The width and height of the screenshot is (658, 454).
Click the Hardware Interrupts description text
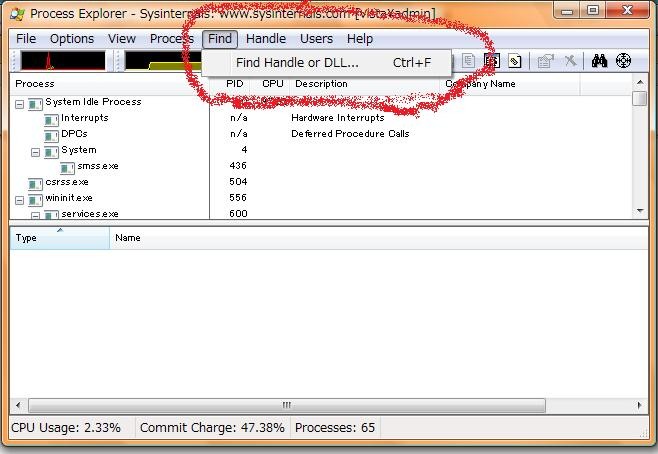[x=338, y=118]
